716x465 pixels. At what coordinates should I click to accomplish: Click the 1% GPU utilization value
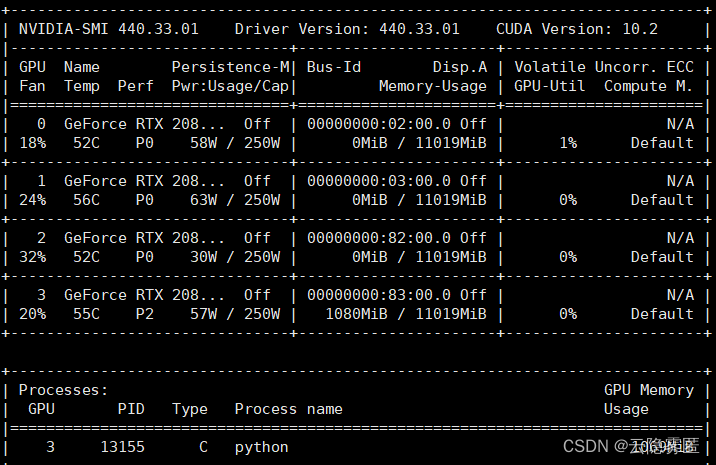coord(568,143)
